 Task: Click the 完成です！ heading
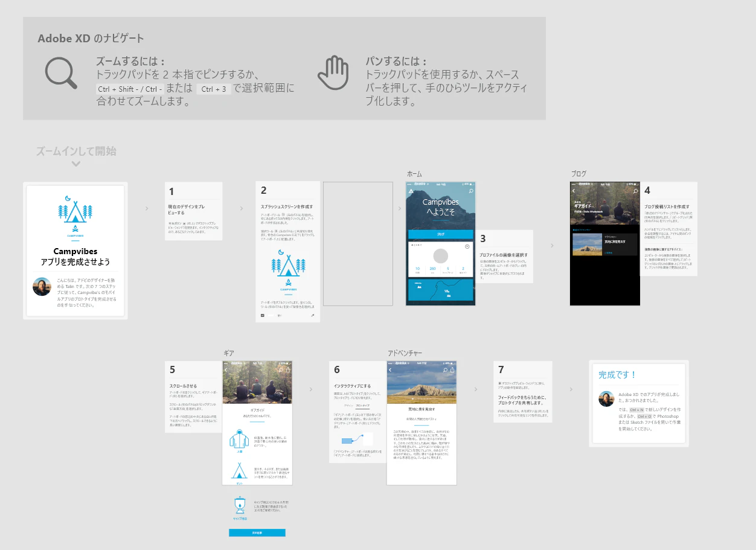[618, 374]
